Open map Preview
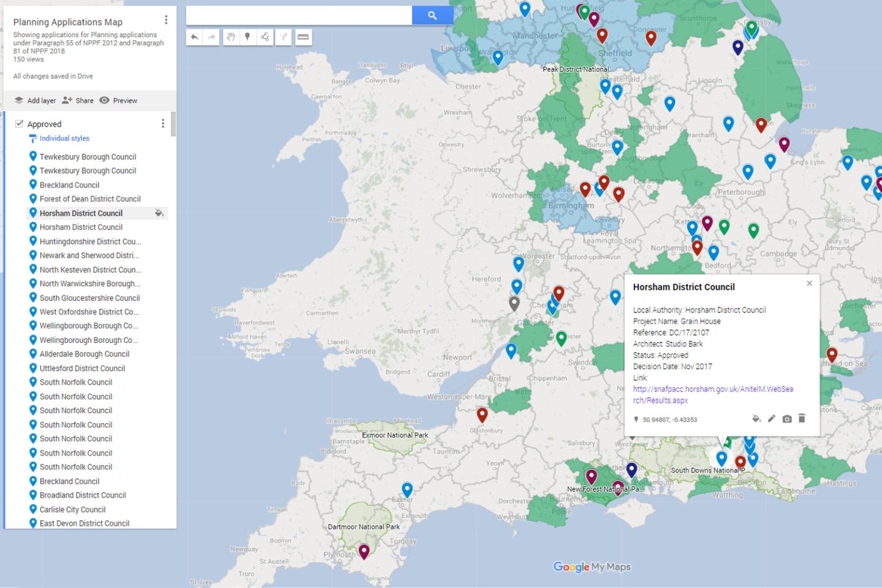 tap(118, 100)
